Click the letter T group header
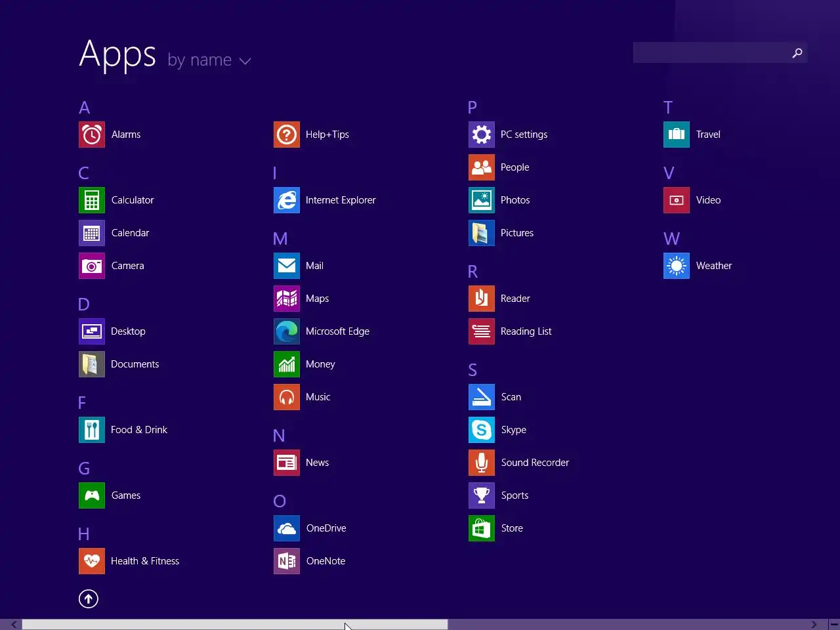 (668, 108)
